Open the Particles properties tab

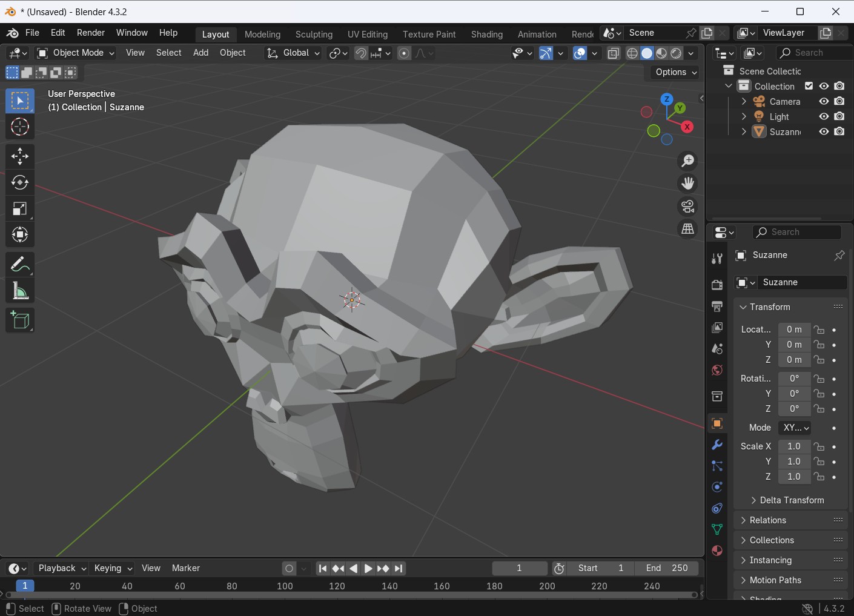pyautogui.click(x=717, y=466)
